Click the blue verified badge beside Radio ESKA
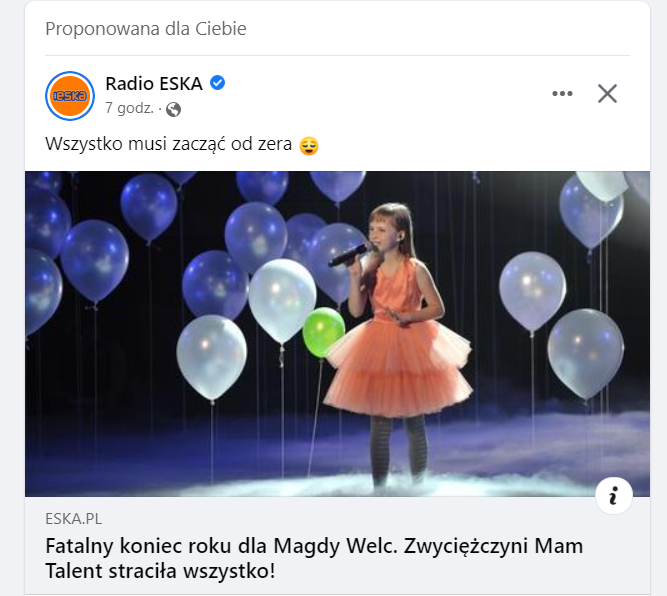This screenshot has height=596, width=667. 218,83
